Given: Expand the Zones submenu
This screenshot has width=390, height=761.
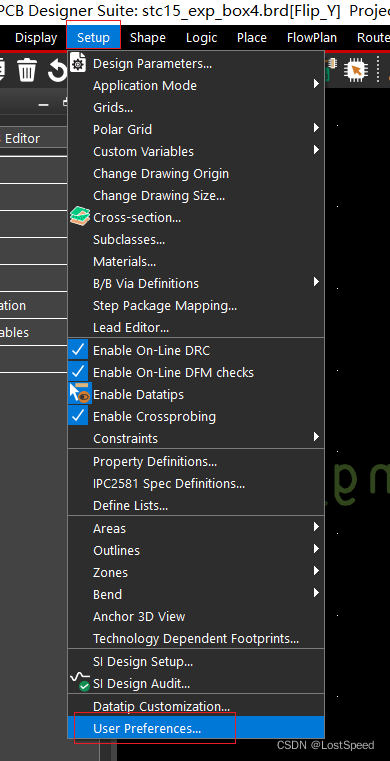Looking at the screenshot, I should click(x=195, y=572).
